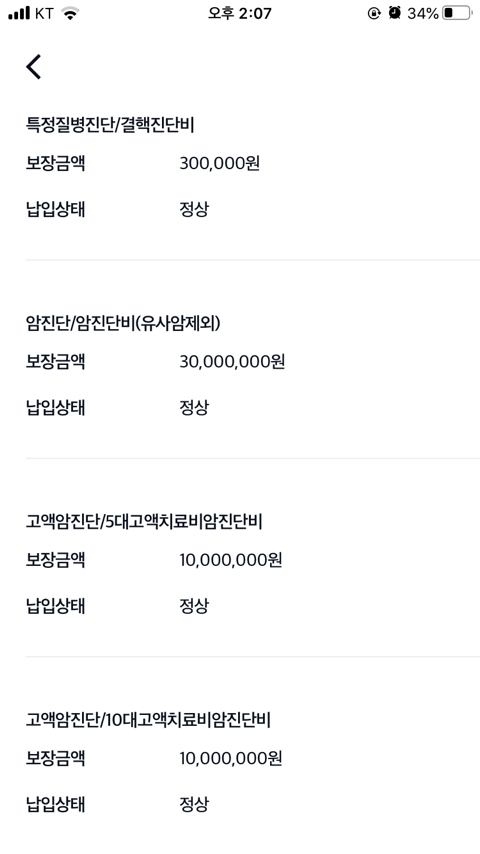Tap the cellular signal bars icon
The image size is (480, 854).
[x=19, y=13]
